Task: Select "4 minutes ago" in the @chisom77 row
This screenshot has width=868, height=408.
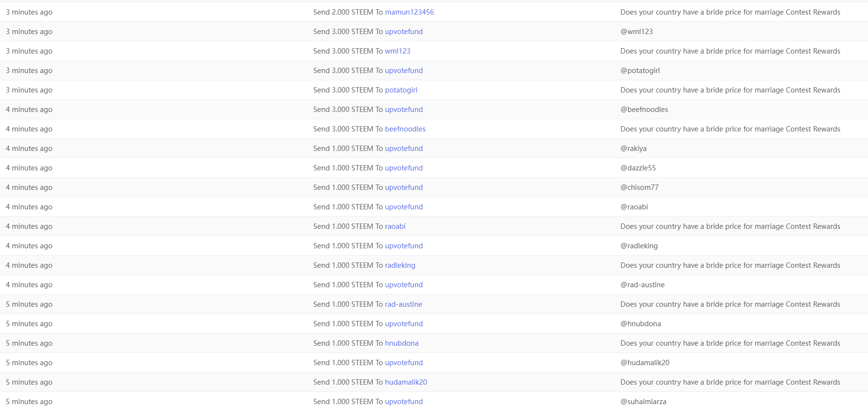Action: point(29,187)
